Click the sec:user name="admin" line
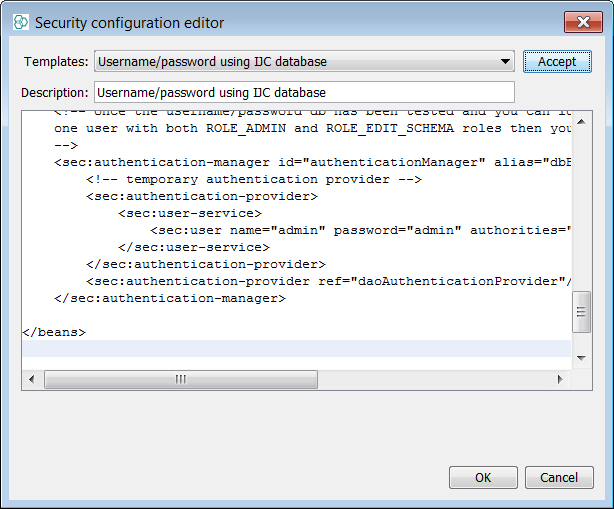The height and width of the screenshot is (509, 614). (350, 230)
